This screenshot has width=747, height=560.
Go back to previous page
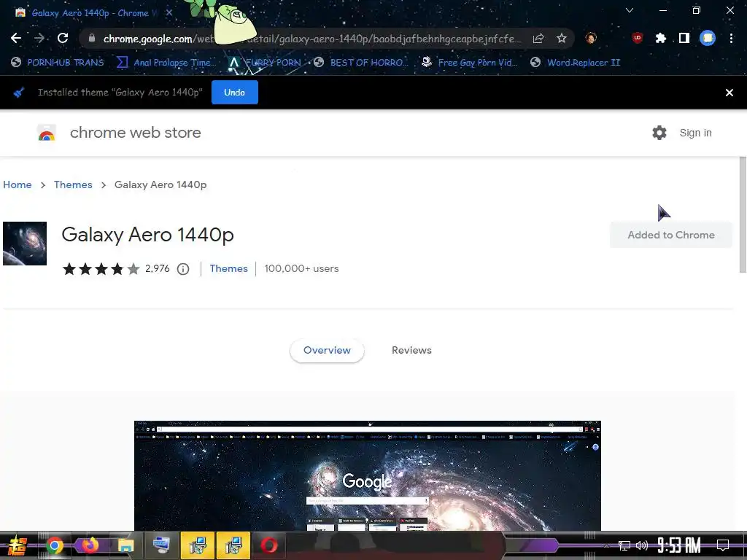coord(16,38)
